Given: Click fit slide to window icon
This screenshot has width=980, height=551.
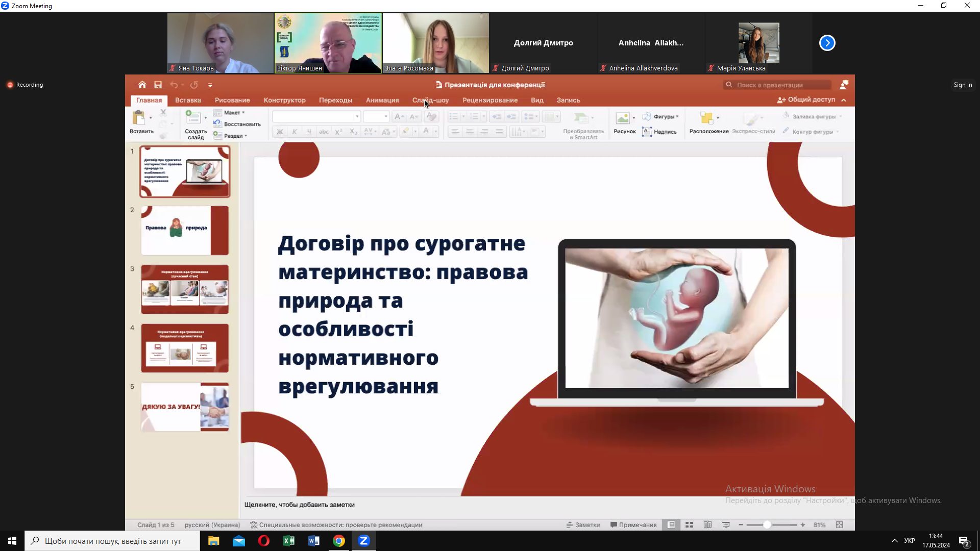Looking at the screenshot, I should pyautogui.click(x=839, y=525).
